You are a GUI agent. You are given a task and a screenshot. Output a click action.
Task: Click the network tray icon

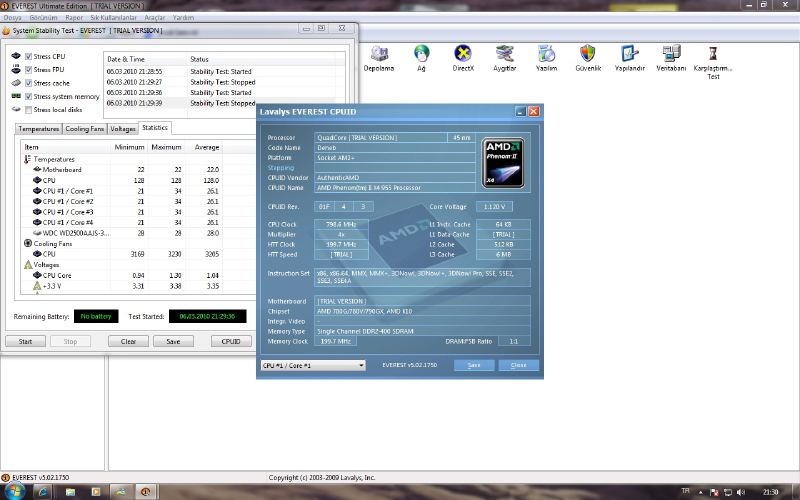tap(728, 492)
